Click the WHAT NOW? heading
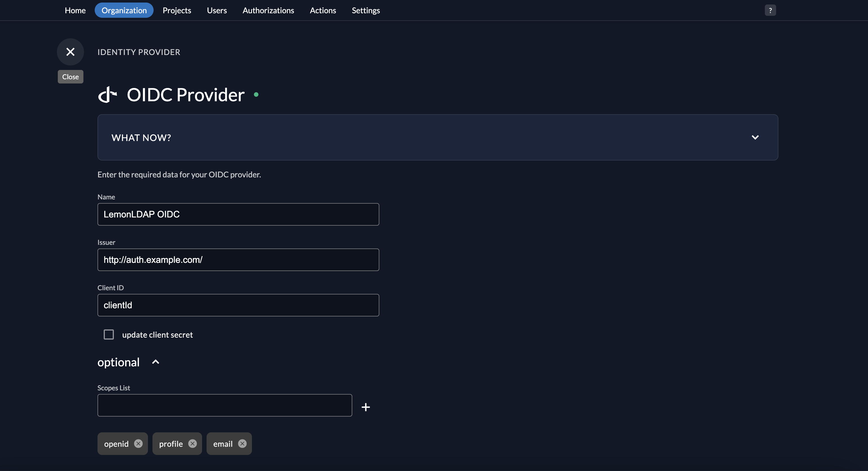 [141, 138]
